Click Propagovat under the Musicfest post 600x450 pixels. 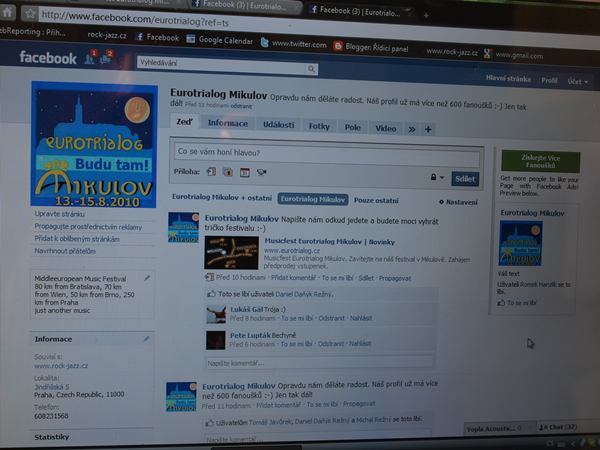(x=395, y=279)
